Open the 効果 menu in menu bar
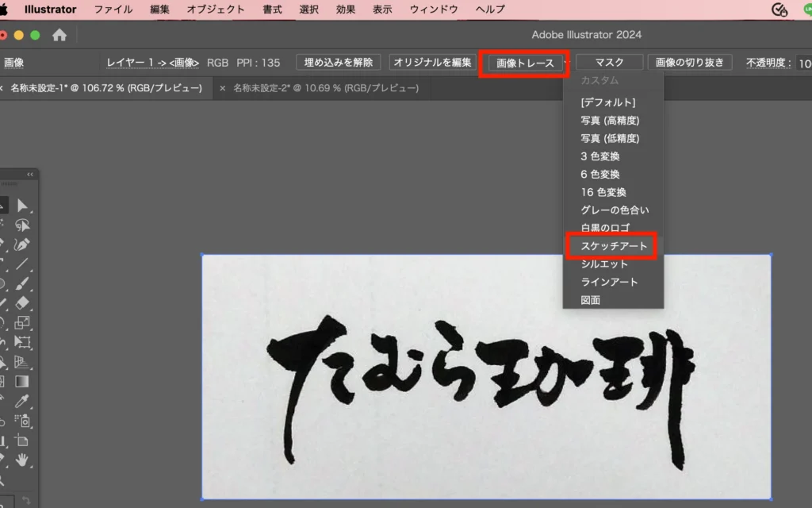 click(346, 10)
